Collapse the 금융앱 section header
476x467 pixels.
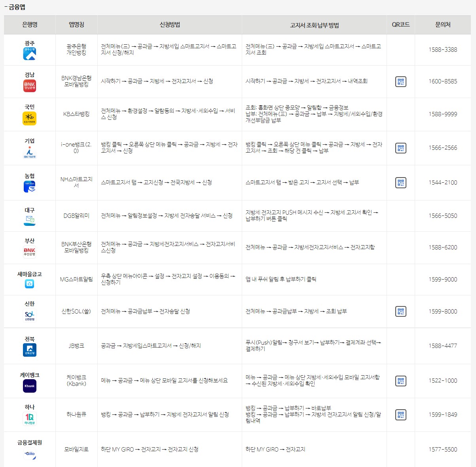(16, 6)
